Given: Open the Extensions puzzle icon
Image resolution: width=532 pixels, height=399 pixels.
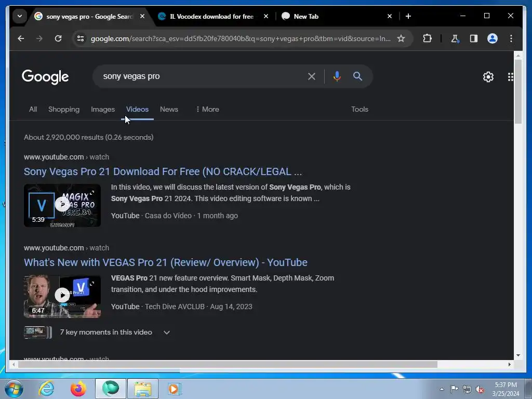Looking at the screenshot, I should (427, 38).
